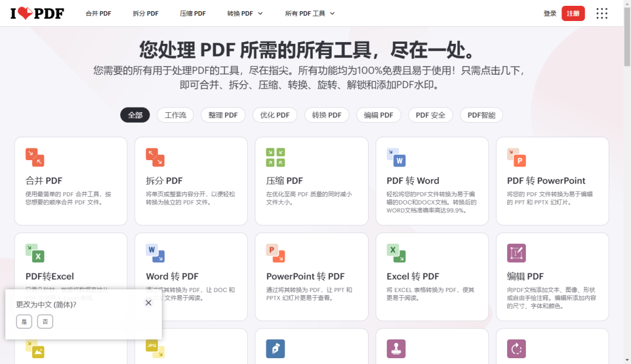Open the apps grid menu icon
The width and height of the screenshot is (631, 364).
click(x=602, y=13)
